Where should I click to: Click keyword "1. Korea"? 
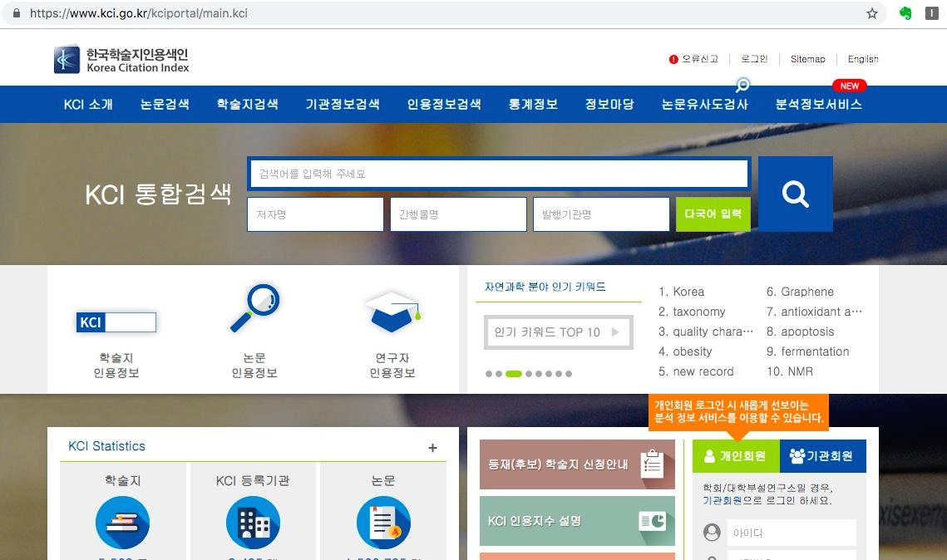[681, 292]
